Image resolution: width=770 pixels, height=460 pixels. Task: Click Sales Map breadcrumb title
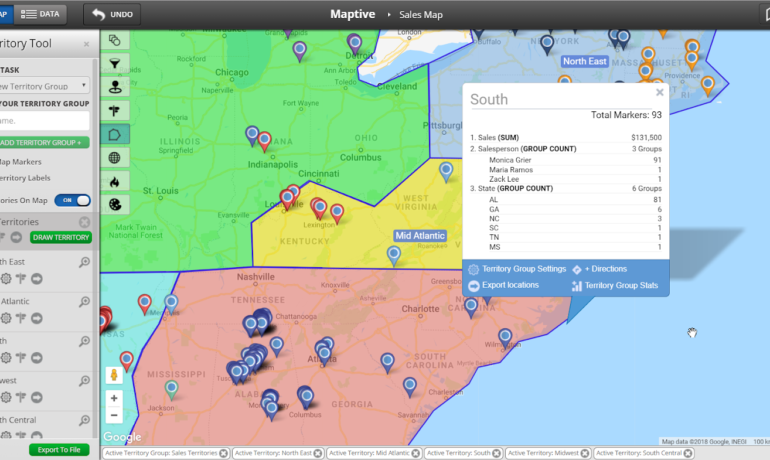[x=421, y=15]
